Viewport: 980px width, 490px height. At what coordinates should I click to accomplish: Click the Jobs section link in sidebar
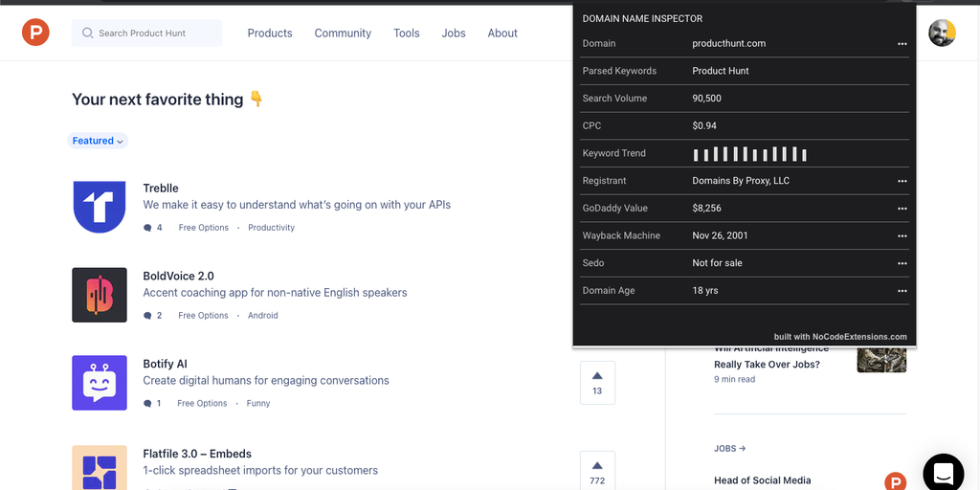click(x=729, y=448)
